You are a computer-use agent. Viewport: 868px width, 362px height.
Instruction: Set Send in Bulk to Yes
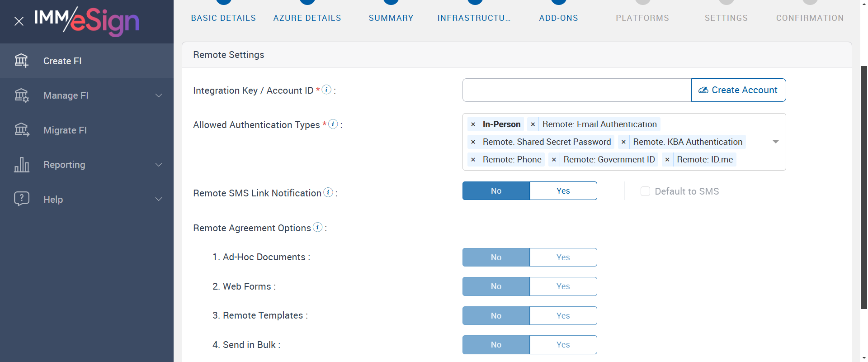coord(563,345)
